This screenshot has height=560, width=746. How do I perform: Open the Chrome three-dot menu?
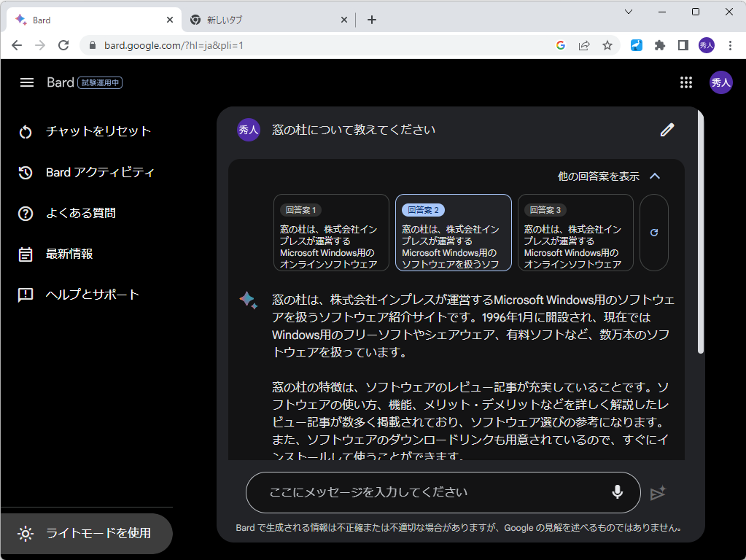click(731, 45)
